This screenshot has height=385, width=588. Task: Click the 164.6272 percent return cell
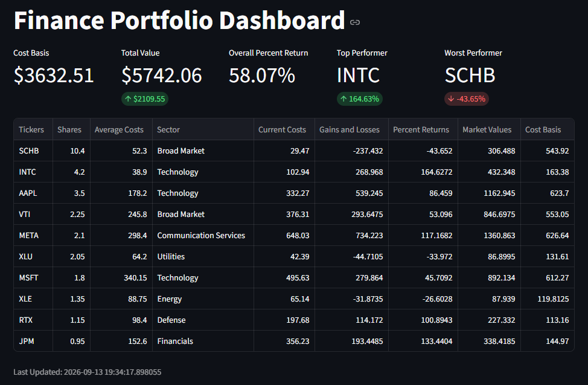423,172
